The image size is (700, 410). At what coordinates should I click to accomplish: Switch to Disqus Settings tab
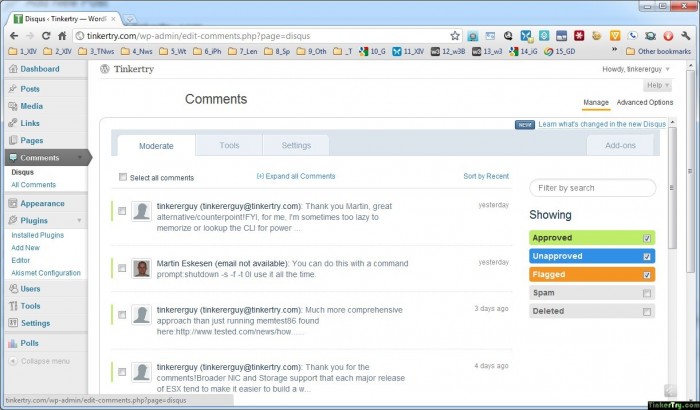[x=296, y=145]
